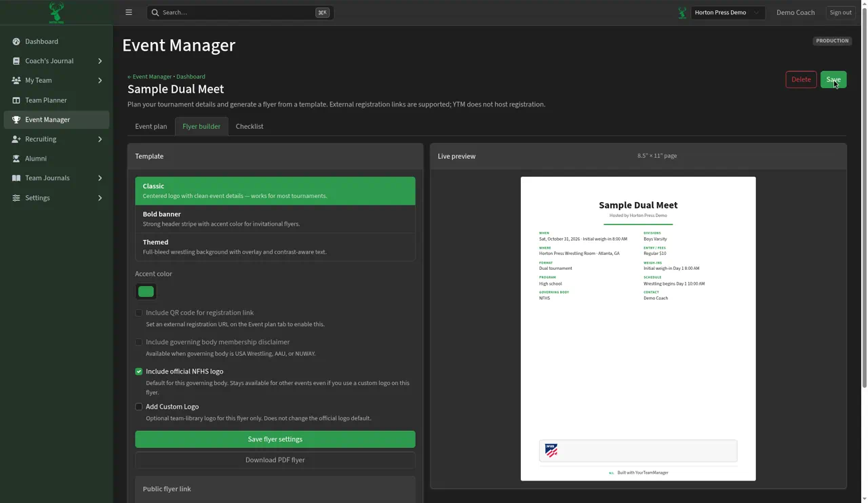
Task: Click the My Team people icon
Action: pyautogui.click(x=16, y=80)
